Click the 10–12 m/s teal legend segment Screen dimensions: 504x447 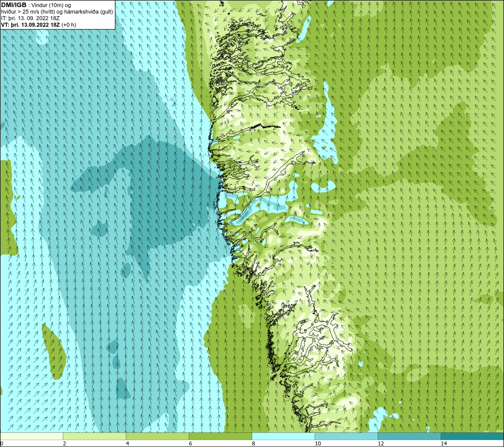347,436
